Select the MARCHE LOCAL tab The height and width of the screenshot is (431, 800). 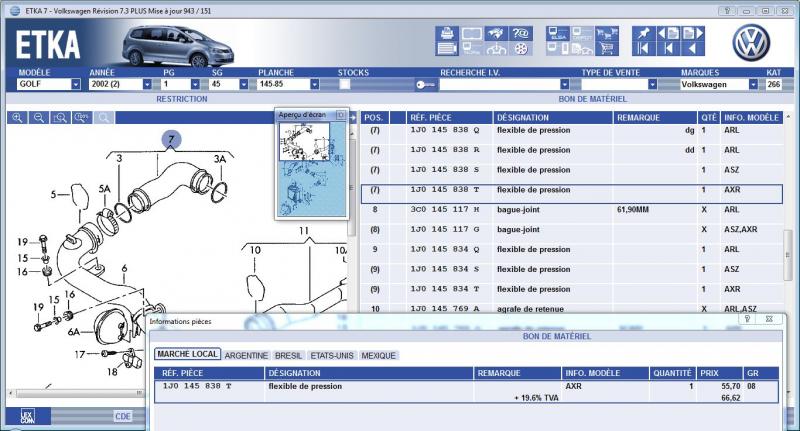click(x=187, y=354)
